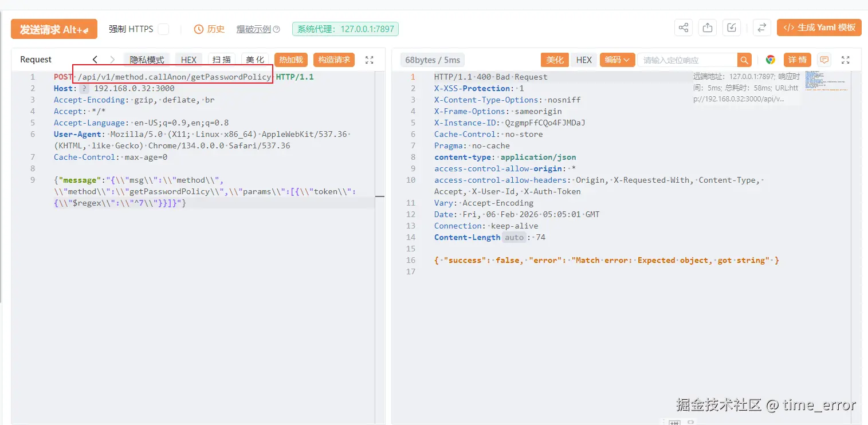This screenshot has height=425, width=868.
Task: Toggle HEX view in Request panel
Action: tap(188, 60)
